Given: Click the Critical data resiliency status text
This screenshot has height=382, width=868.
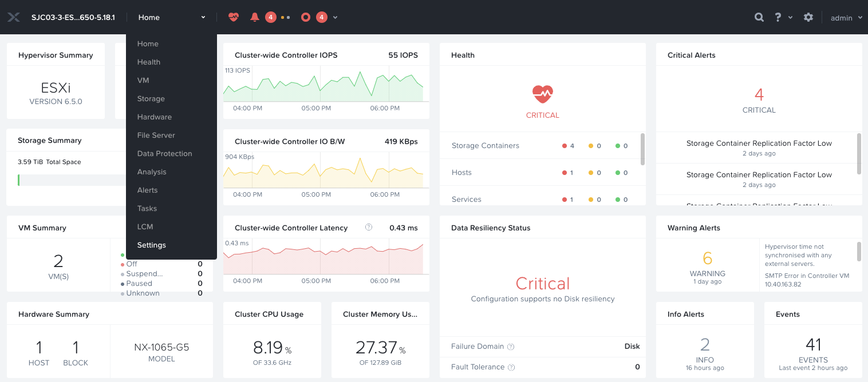Looking at the screenshot, I should [542, 284].
